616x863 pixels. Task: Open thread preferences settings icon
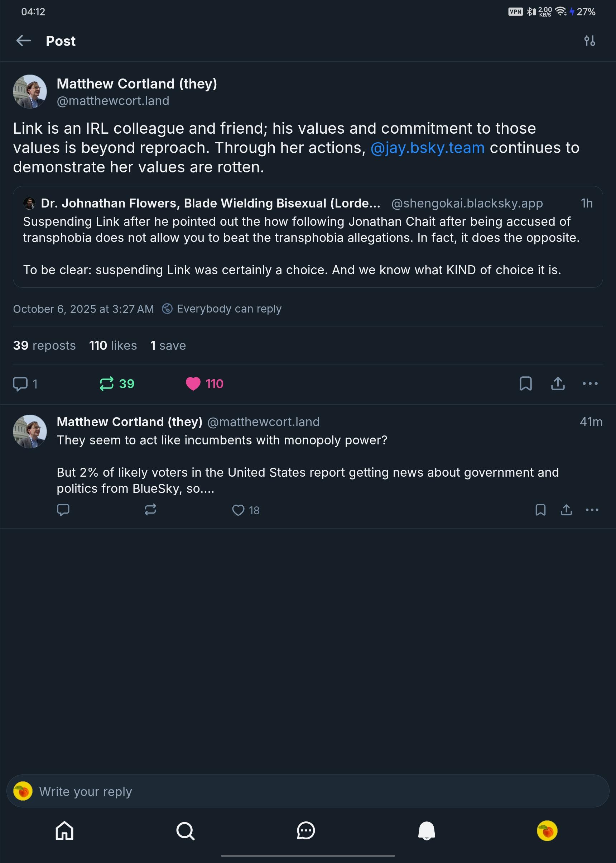click(589, 40)
